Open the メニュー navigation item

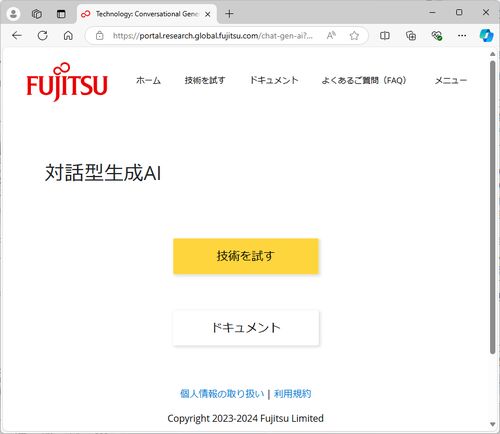[x=451, y=80]
